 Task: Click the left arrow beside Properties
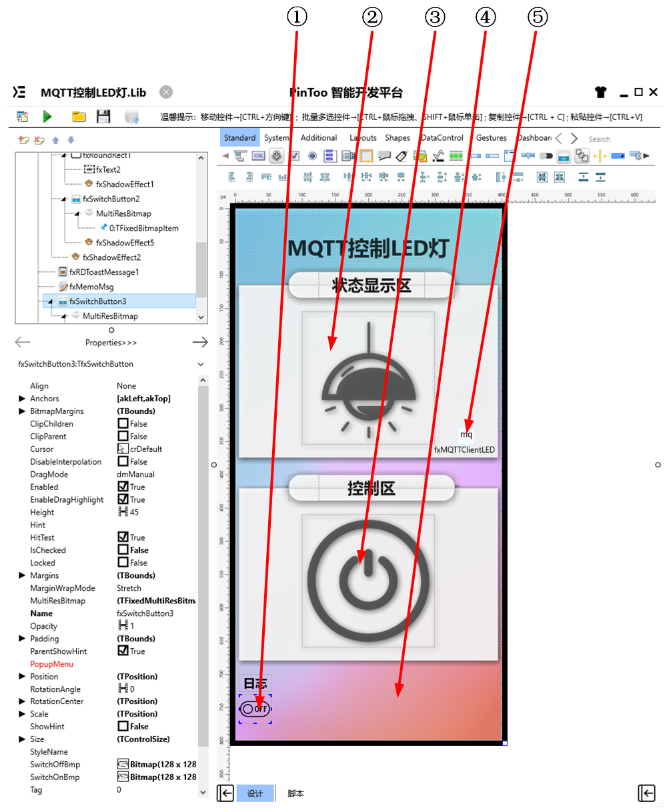tap(23, 342)
